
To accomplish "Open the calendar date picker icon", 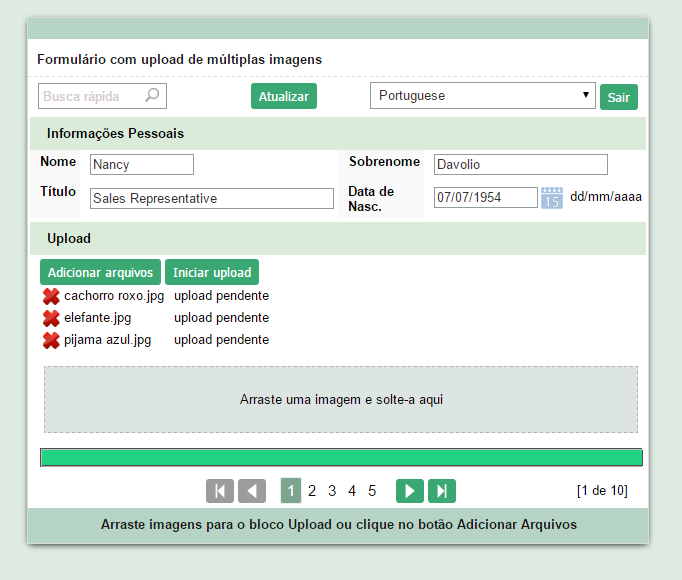I will (x=552, y=198).
